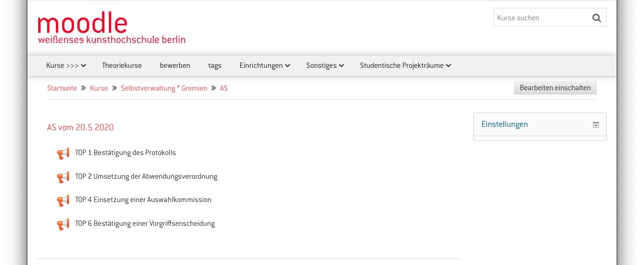Click the AS breadcrumb link

coord(224,88)
